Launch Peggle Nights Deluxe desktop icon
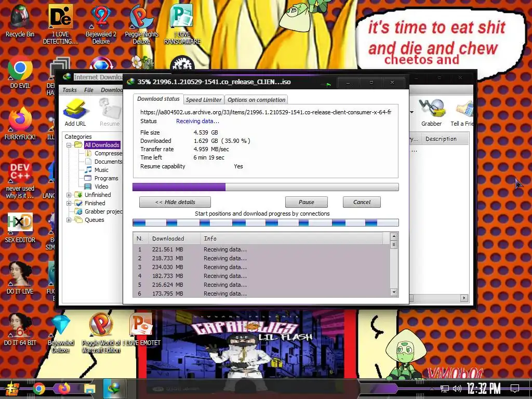 (x=141, y=24)
